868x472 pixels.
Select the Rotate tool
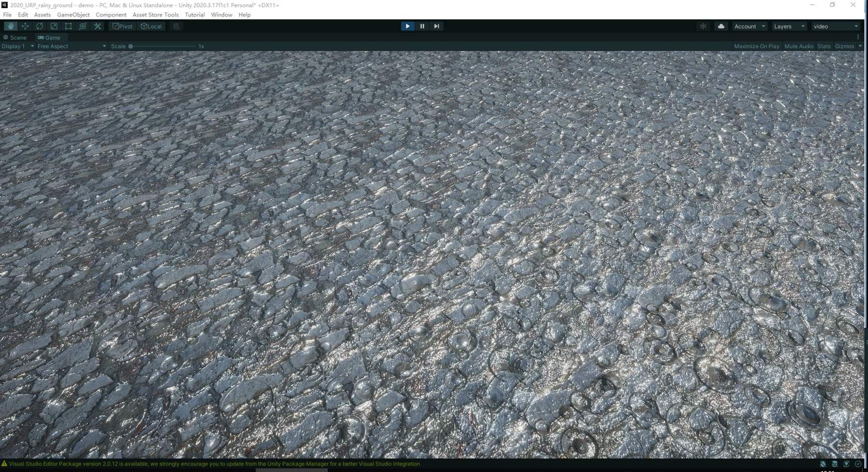pyautogui.click(x=39, y=26)
